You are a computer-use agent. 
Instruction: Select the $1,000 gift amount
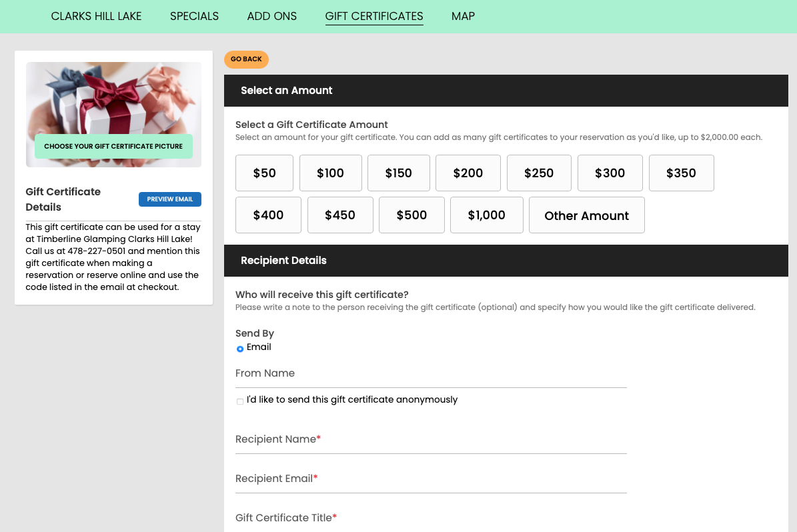coord(486,215)
